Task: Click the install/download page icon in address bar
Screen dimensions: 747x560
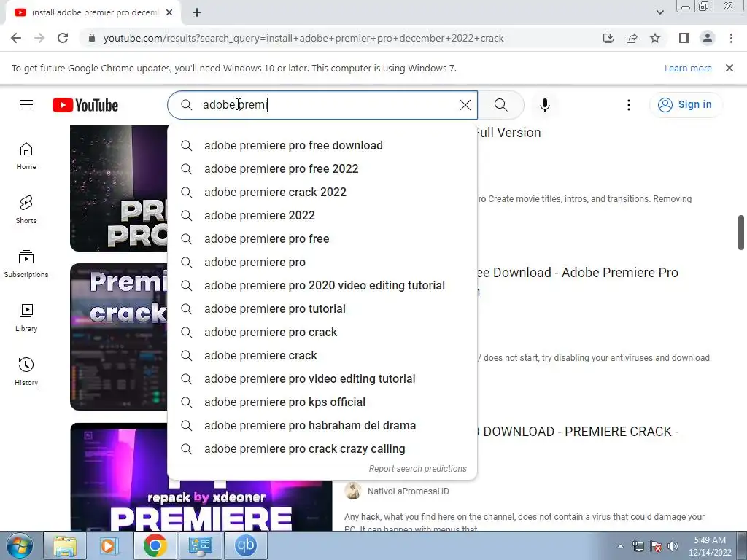Action: (x=608, y=38)
